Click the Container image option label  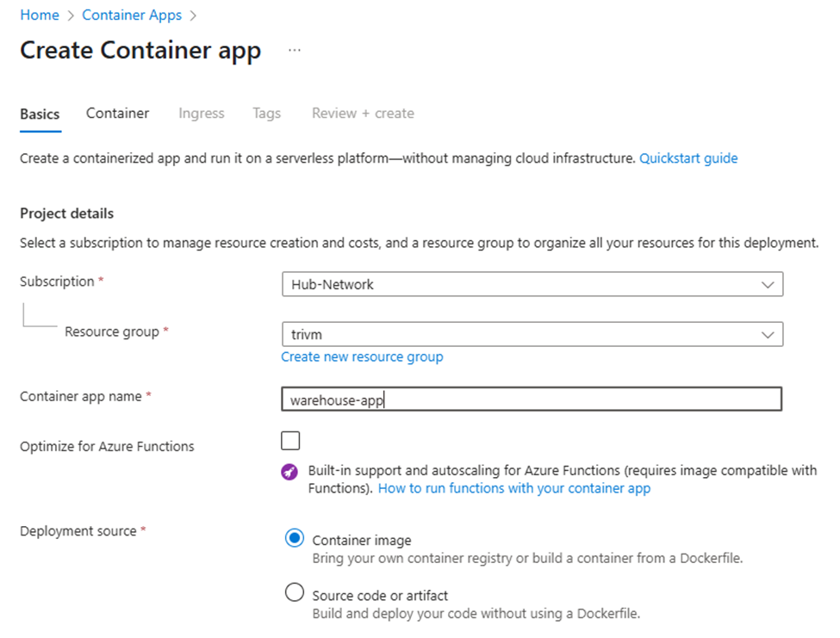pyautogui.click(x=362, y=541)
